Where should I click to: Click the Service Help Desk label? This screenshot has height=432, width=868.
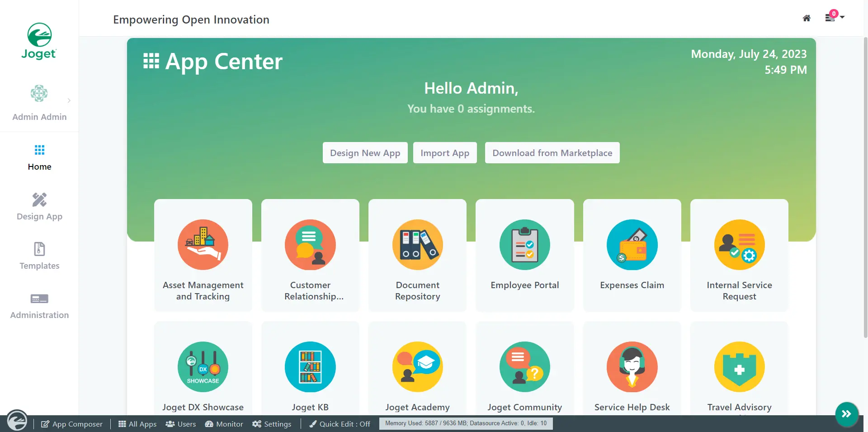pyautogui.click(x=632, y=407)
